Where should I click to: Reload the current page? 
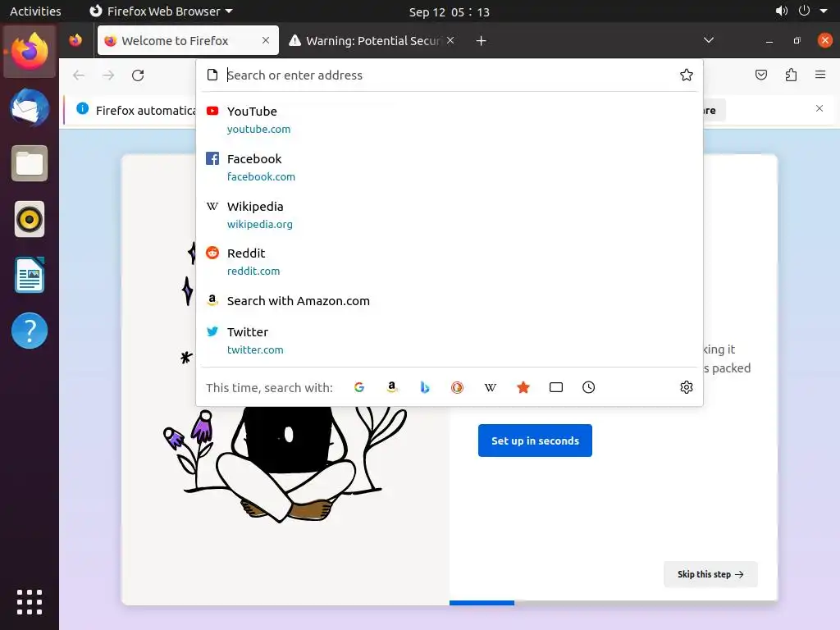pos(138,75)
